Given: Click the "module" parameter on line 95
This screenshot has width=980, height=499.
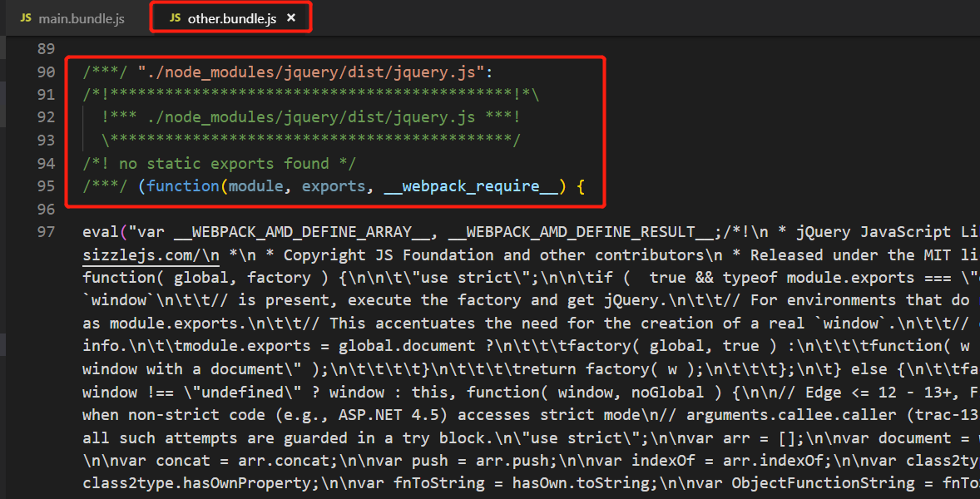Looking at the screenshot, I should coord(256,186).
